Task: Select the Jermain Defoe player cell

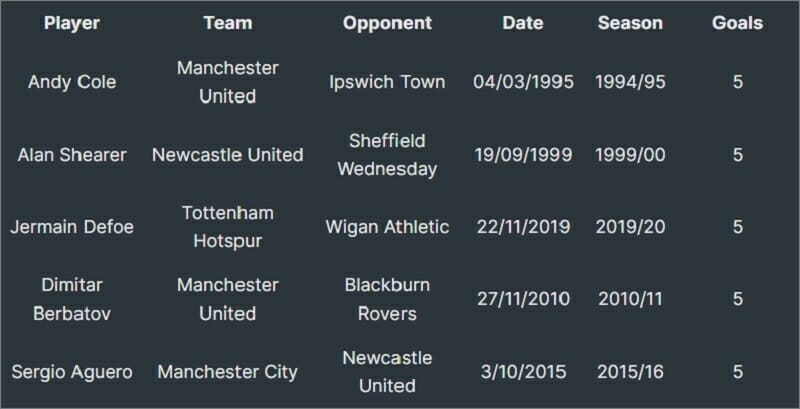Action: [71, 227]
